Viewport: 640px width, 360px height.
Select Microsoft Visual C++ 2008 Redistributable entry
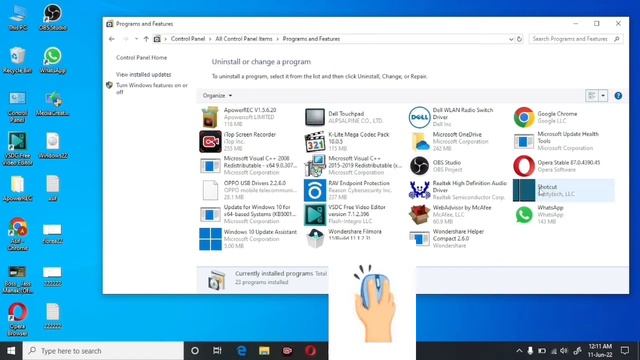(x=249, y=166)
